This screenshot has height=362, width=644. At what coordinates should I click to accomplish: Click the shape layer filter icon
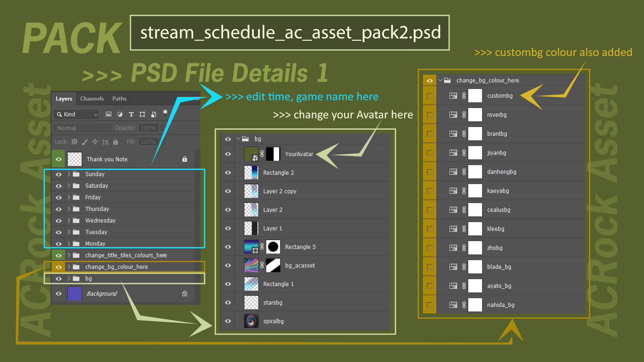(142, 114)
